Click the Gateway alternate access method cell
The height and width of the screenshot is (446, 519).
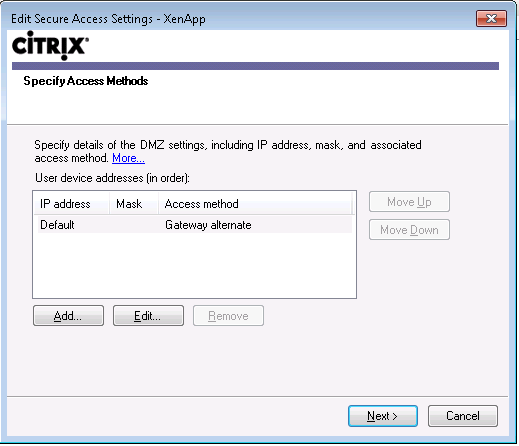208,225
